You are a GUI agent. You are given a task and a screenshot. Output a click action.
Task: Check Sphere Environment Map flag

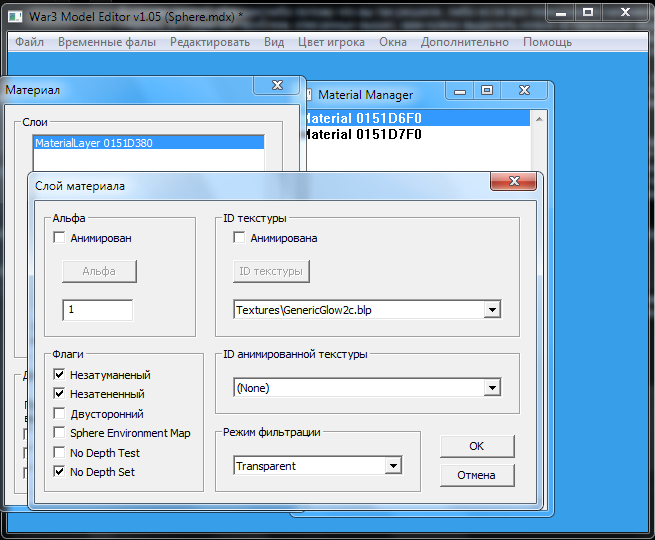(59, 433)
